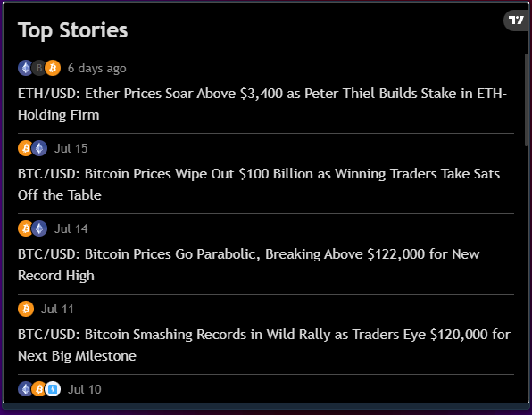The height and width of the screenshot is (415, 532).
Task: Click the gray B icon on first story
Action: coord(38,68)
